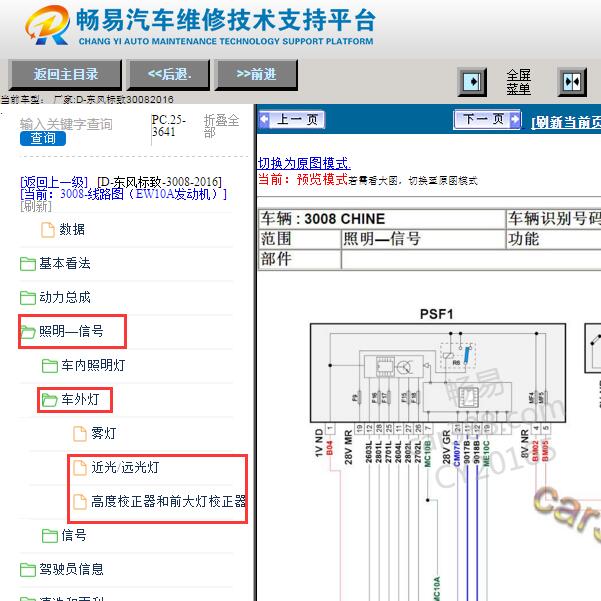Open the 近光/远光灯 document
This screenshot has height=601, width=601.
coord(125,467)
